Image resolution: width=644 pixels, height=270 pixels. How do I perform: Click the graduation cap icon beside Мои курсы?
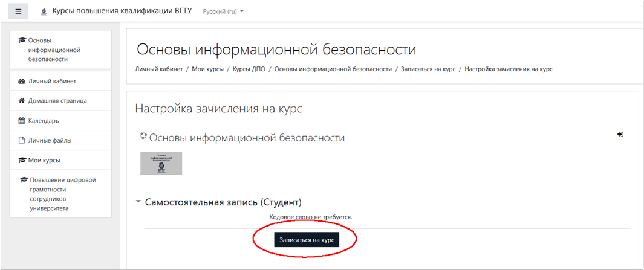22,161
